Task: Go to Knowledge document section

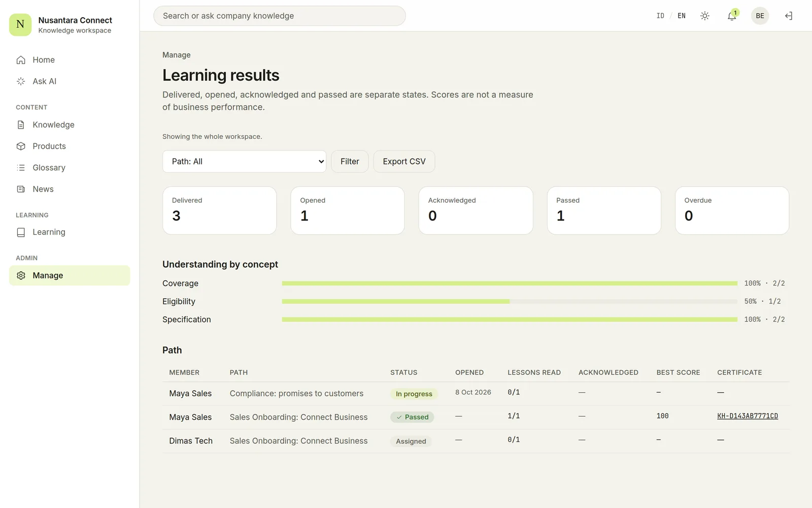Action: coord(70,125)
